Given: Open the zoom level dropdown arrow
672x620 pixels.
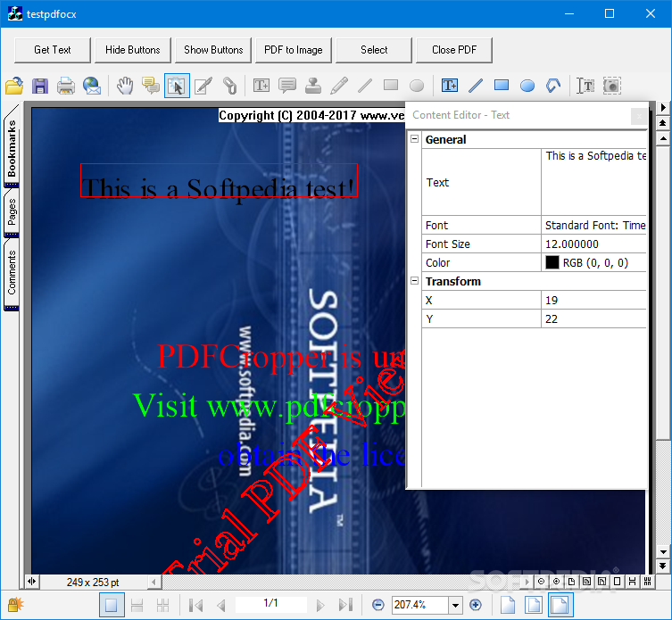Looking at the screenshot, I should [455, 605].
